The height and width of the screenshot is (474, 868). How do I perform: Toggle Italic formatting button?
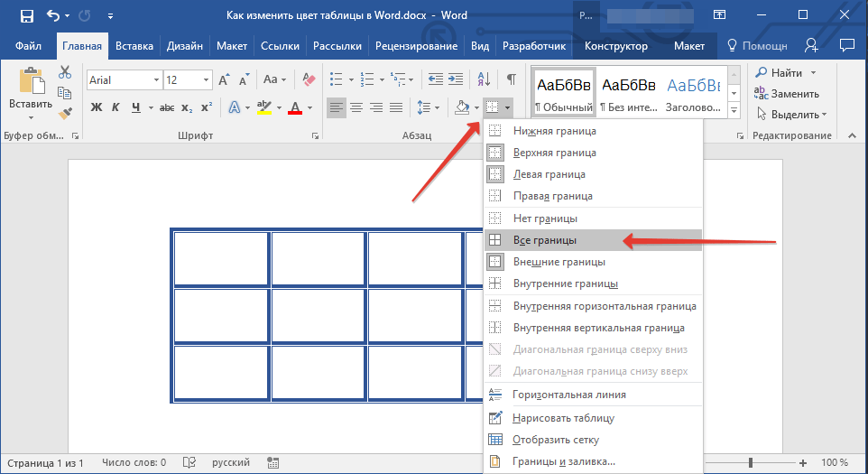[116, 108]
